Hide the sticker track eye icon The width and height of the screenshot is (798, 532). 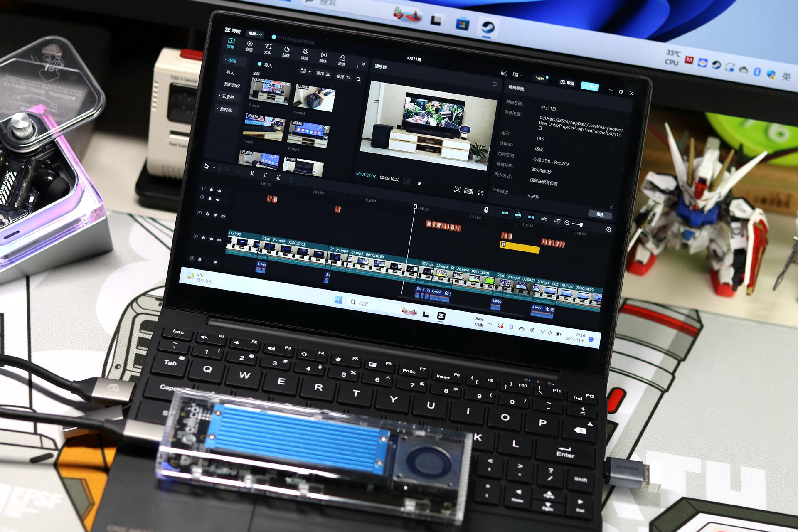click(218, 200)
